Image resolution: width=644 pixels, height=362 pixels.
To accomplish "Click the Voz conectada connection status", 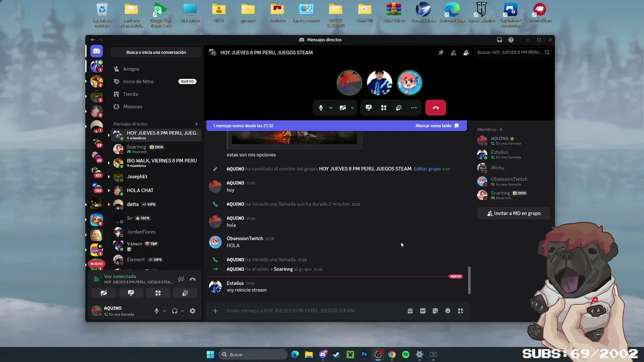I will [120, 277].
